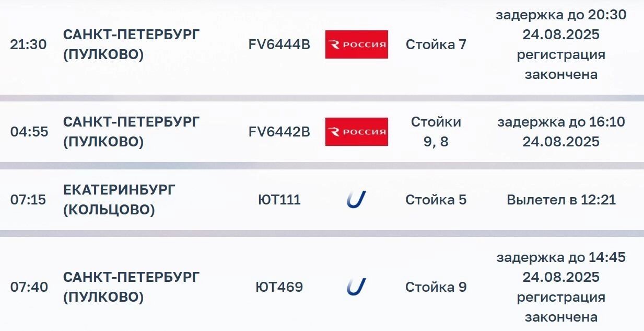Screen dimensions: 644x331
Task: Click UTair logo for flight ЮТ111
Action: [356, 199]
